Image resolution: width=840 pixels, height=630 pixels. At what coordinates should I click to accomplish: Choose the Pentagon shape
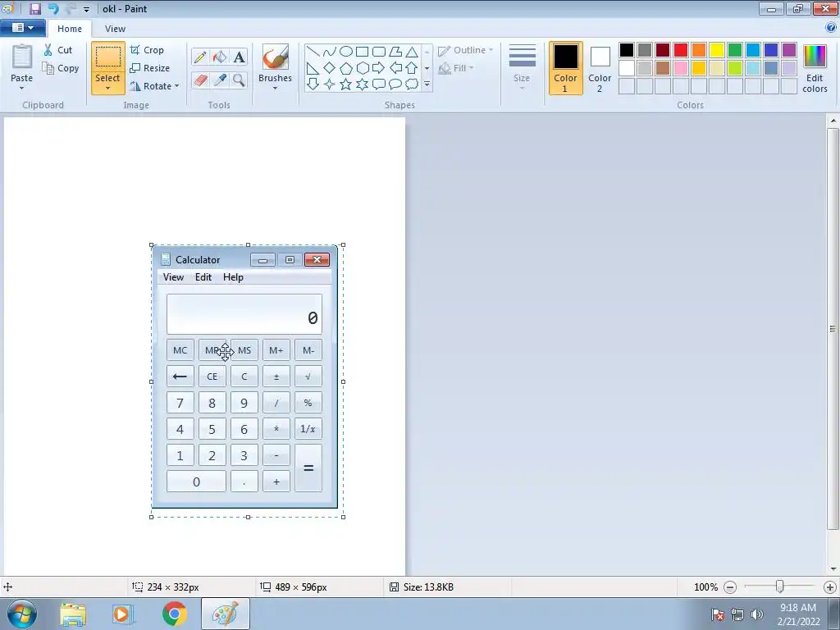click(346, 68)
